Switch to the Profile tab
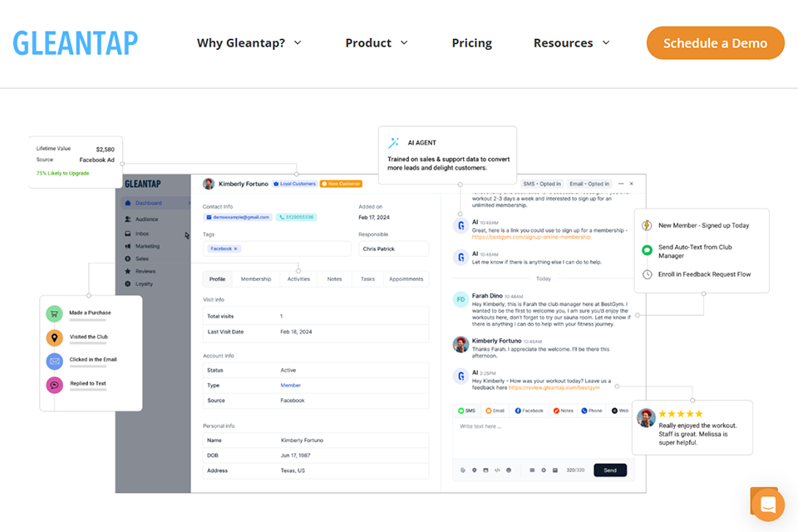Screen dimensions: 798x532 217,279
